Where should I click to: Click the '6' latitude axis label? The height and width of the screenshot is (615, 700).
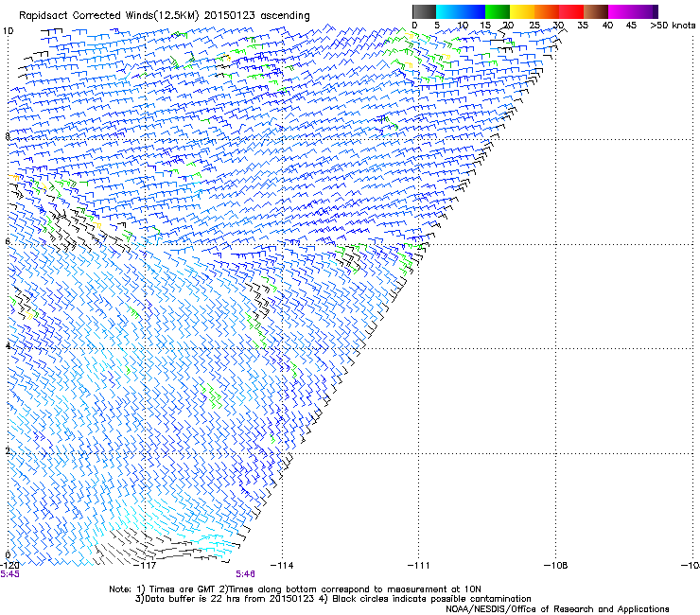pos(8,241)
